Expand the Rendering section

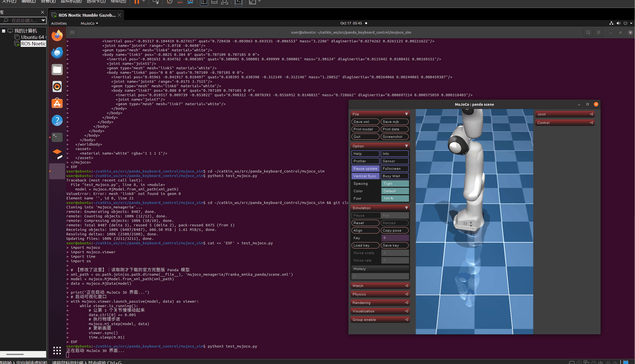click(380, 303)
